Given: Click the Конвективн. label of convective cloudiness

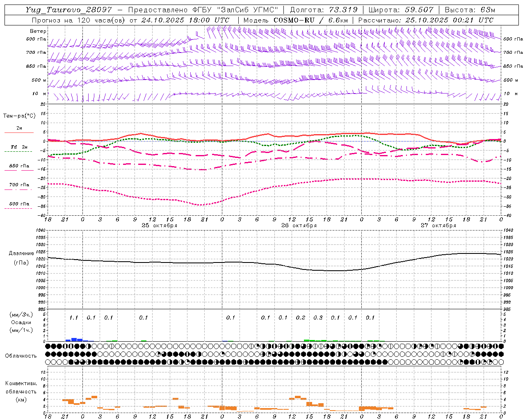Looking at the screenshot, I should [21, 383].
